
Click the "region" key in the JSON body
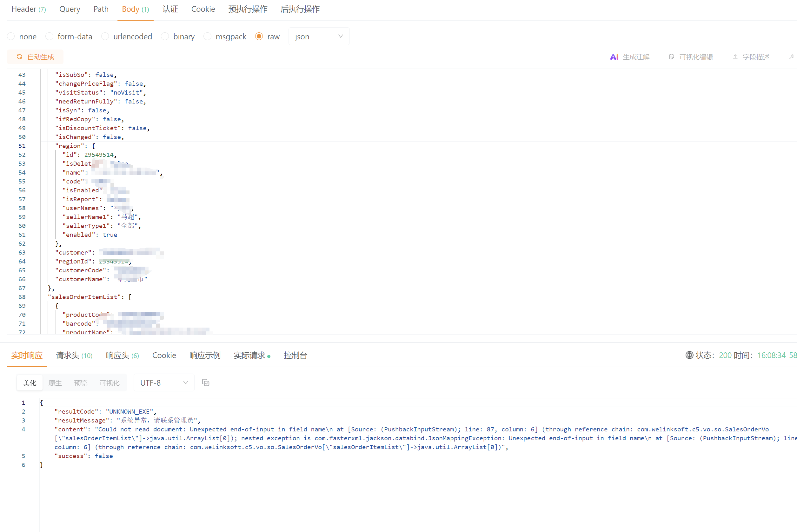click(70, 146)
